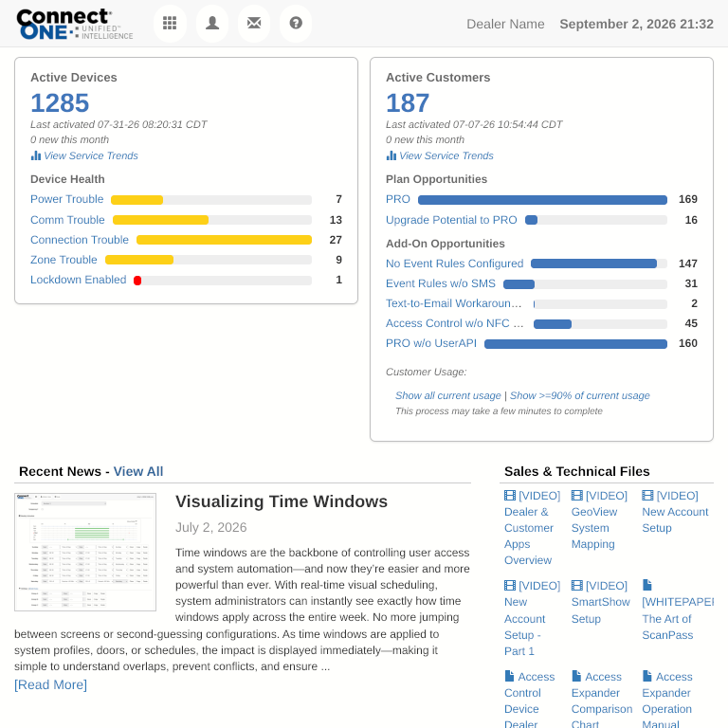
Task: Open the apps grid menu icon
Action: 170,23
